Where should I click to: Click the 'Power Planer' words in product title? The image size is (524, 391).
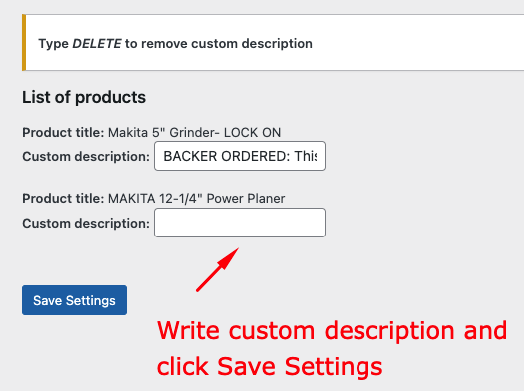(x=246, y=199)
